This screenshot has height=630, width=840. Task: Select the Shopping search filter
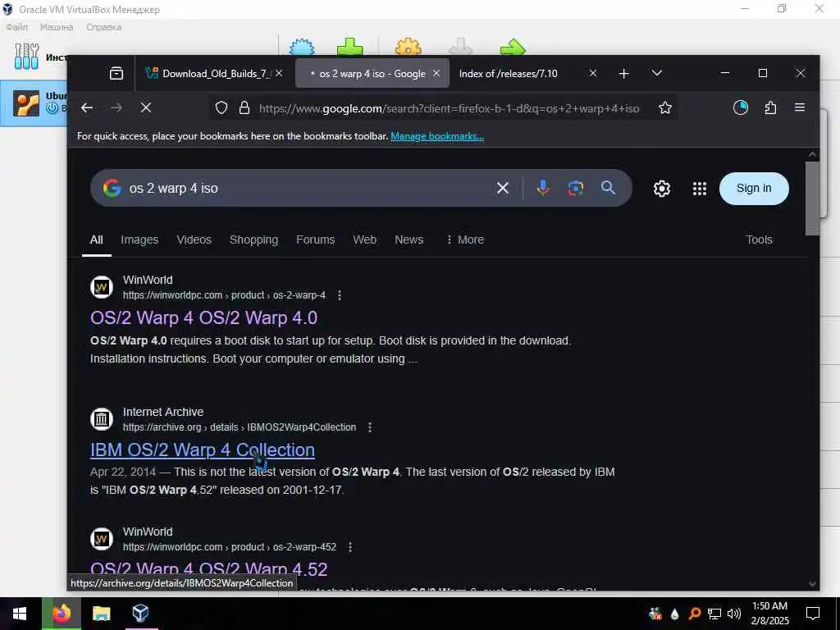253,240
